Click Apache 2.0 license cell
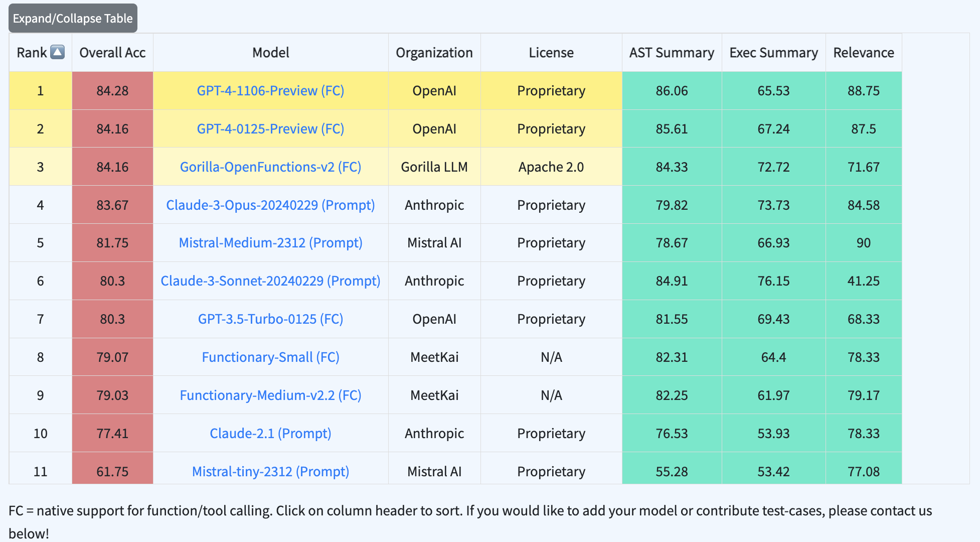980x542 pixels. pos(551,167)
